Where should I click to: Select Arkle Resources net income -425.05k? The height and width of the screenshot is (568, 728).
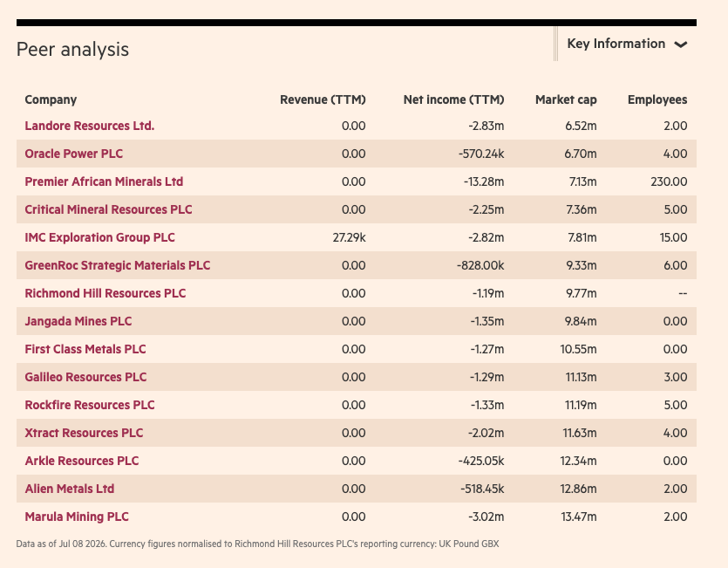pos(481,461)
